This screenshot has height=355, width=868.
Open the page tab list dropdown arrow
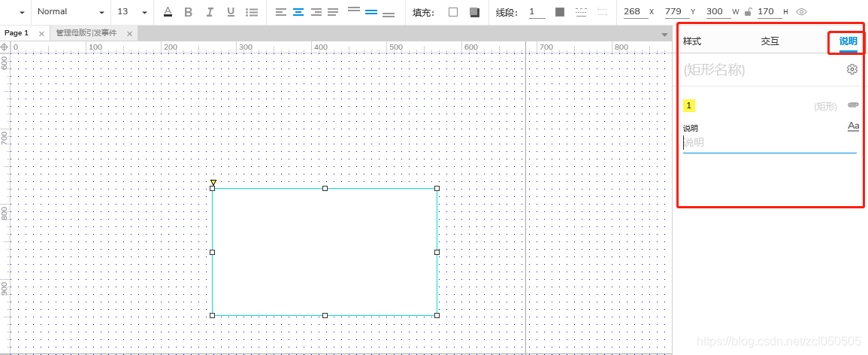tap(665, 35)
